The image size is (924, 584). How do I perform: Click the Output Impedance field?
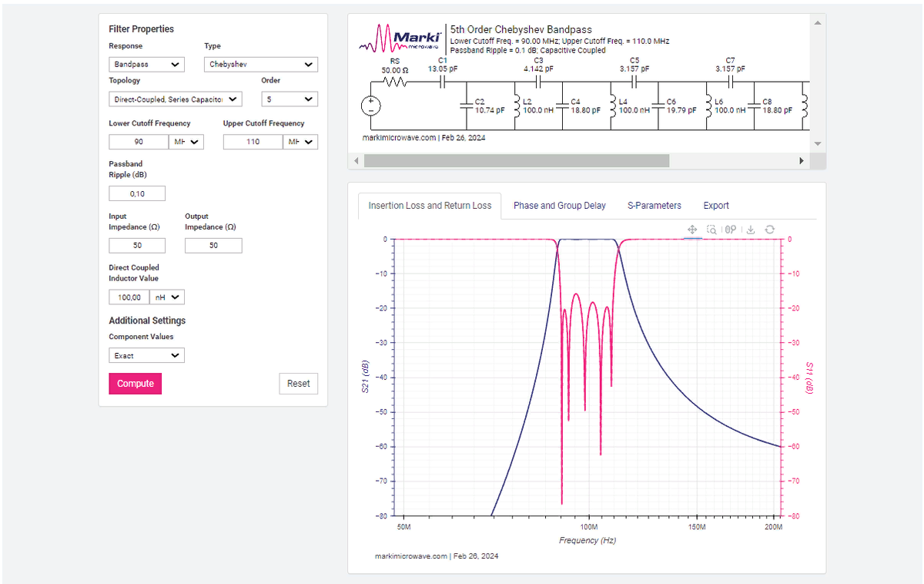pyautogui.click(x=213, y=245)
